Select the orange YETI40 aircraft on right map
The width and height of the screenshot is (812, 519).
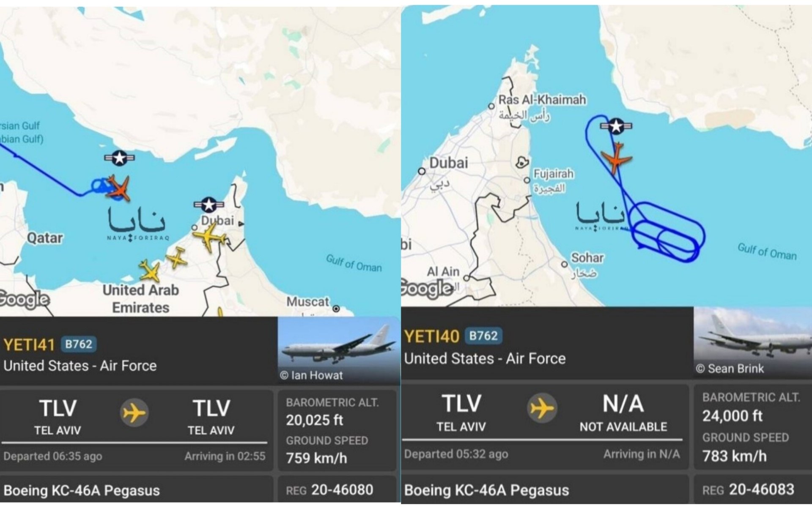point(617,158)
